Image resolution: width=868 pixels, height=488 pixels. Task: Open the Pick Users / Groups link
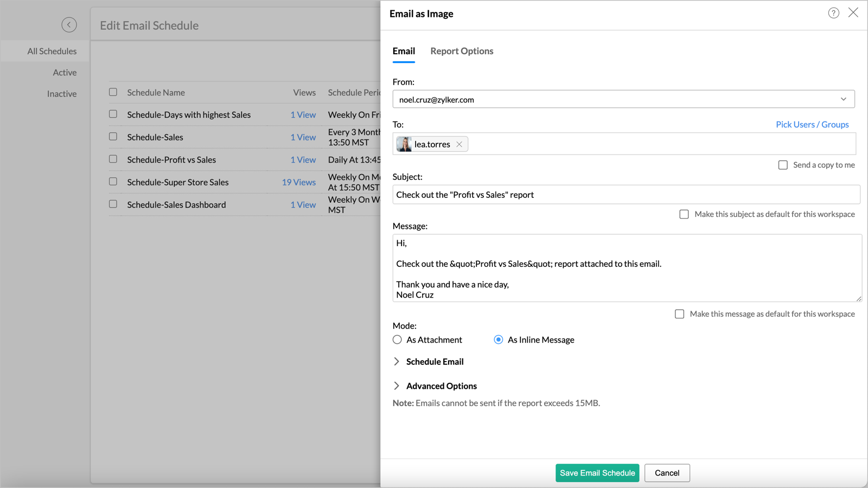812,124
